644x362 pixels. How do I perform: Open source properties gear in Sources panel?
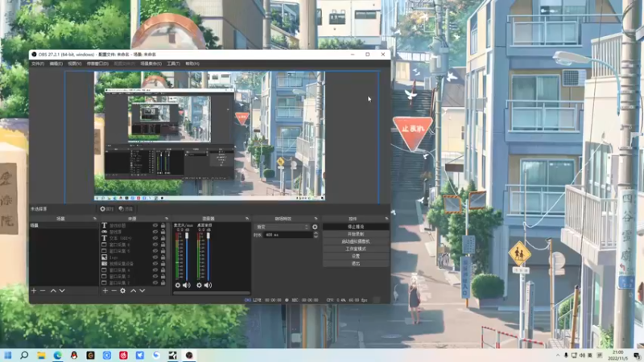123,290
